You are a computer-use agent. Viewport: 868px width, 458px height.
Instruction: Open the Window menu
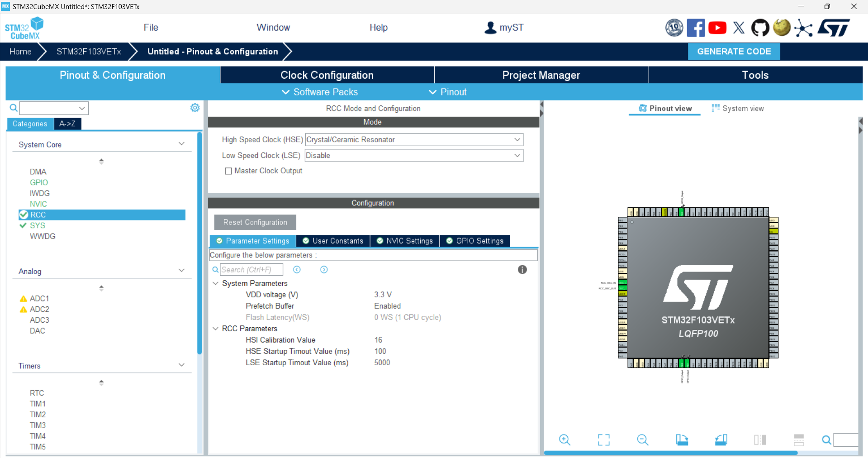coord(273,28)
